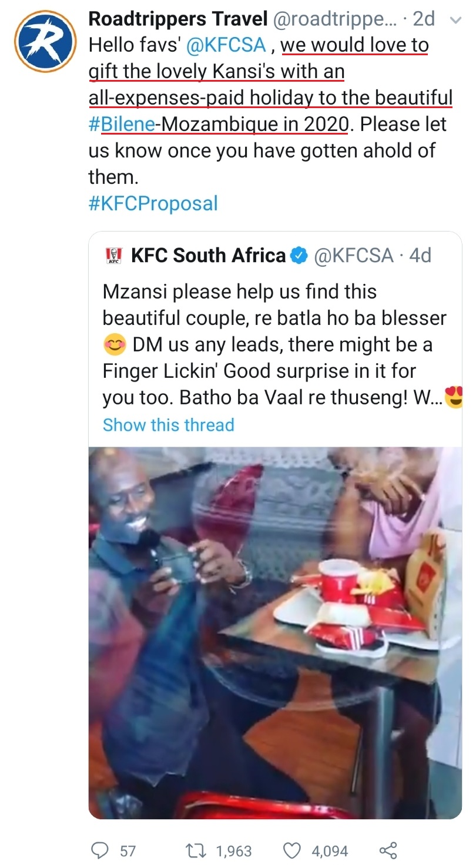Tap the 2d timestamp on the tweet
This screenshot has width=476, height=868.
pos(424,19)
